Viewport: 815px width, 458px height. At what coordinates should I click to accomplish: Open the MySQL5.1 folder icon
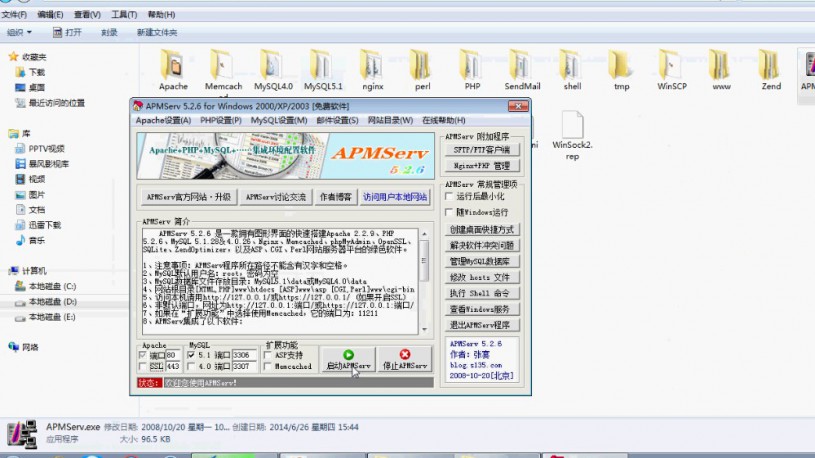322,64
